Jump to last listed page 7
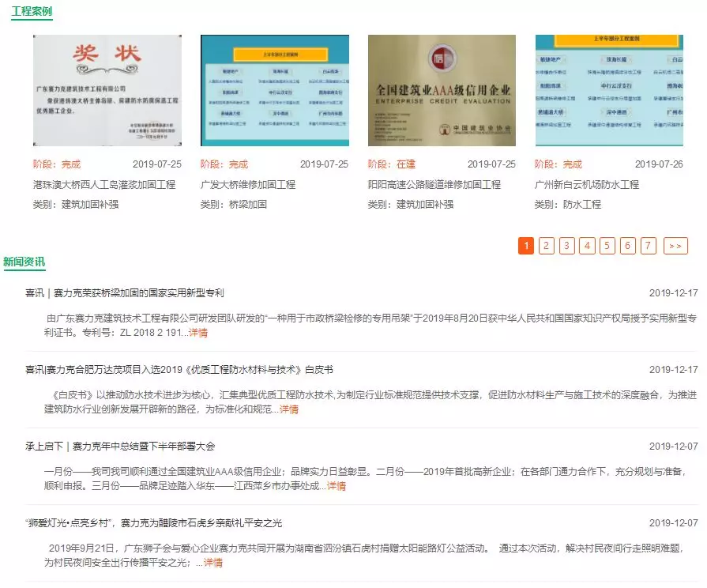The image size is (707, 588). [x=649, y=246]
